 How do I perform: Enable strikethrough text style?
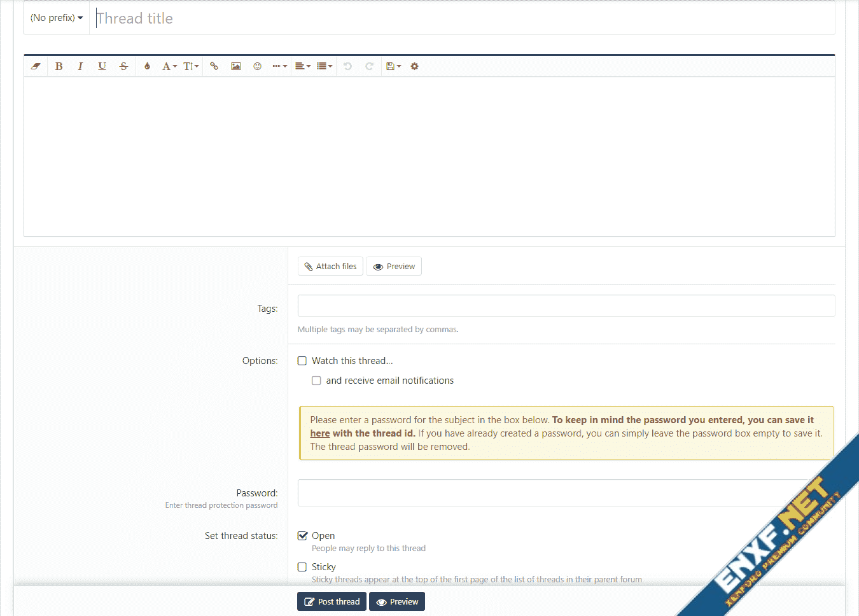tap(123, 66)
